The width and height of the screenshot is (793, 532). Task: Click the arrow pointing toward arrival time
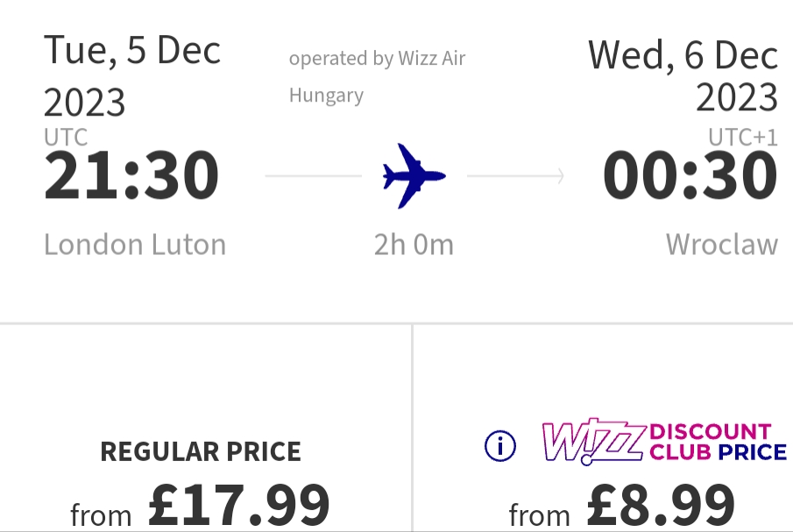tap(515, 176)
